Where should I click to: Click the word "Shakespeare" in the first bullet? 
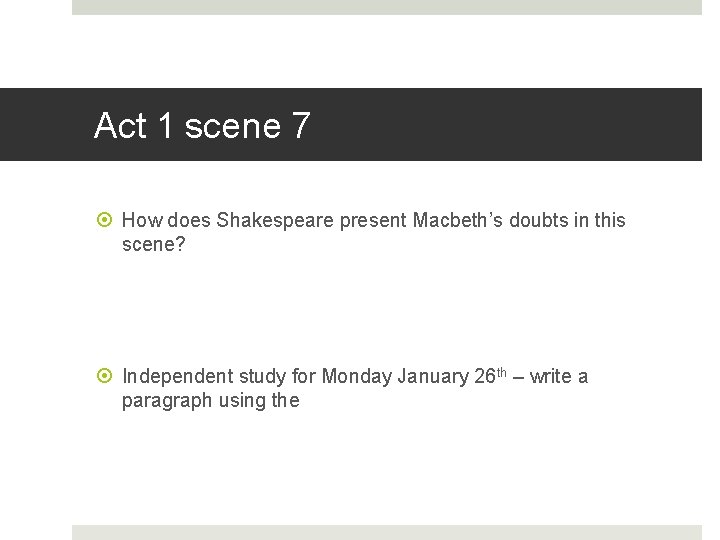click(x=275, y=220)
